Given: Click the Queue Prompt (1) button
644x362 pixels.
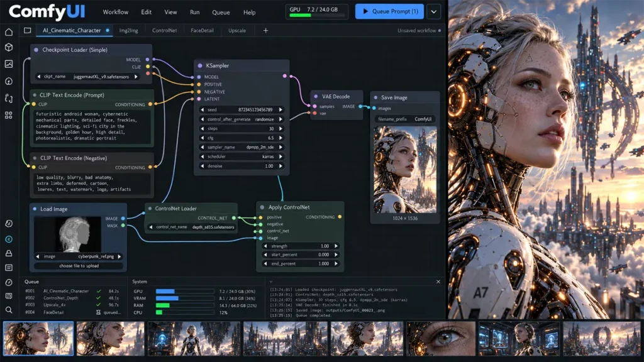Looking at the screenshot, I should click(390, 11).
